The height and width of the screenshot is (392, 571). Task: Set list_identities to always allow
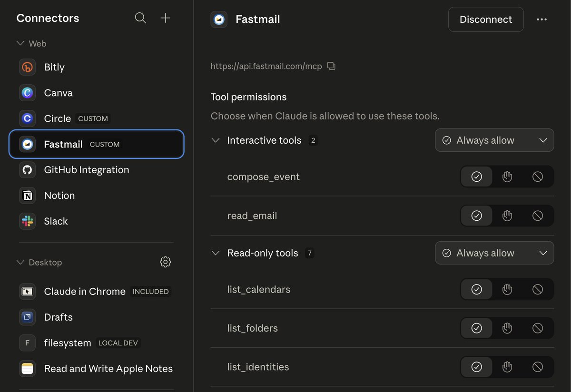(x=477, y=367)
